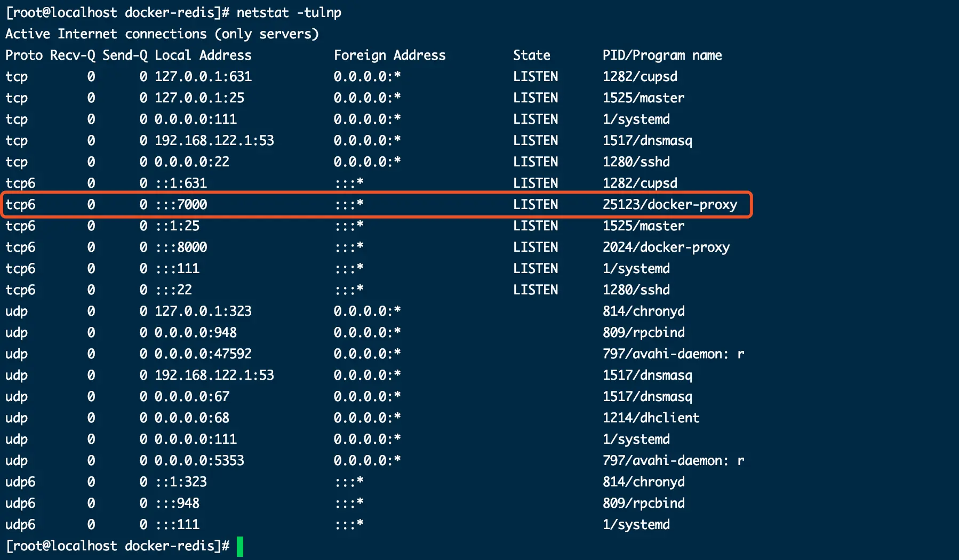Click tcp6 local address ::1:25
The image size is (959, 560).
click(178, 226)
